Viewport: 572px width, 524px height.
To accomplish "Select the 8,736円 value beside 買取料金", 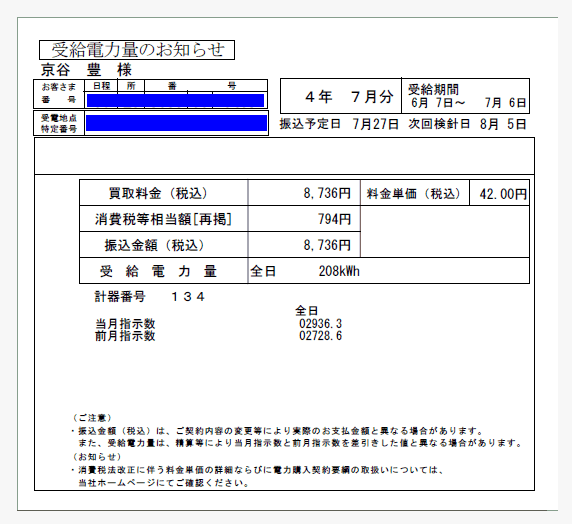I will tap(327, 193).
